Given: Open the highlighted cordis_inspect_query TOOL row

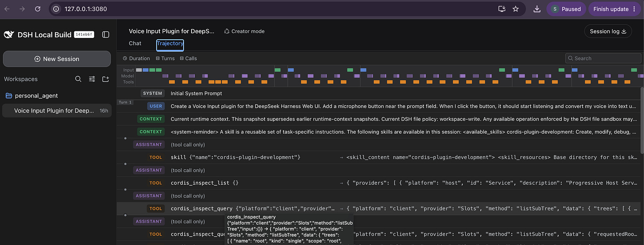Looking at the screenshot, I should pos(378,208).
